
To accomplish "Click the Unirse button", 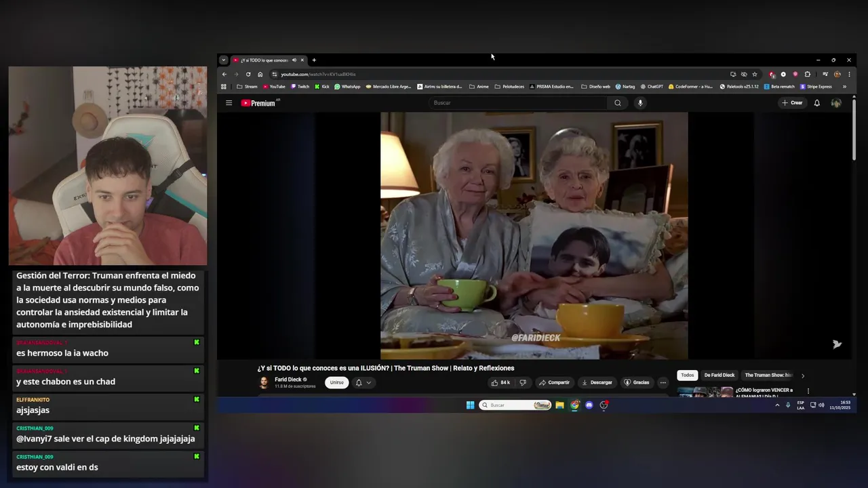I will pos(337,382).
